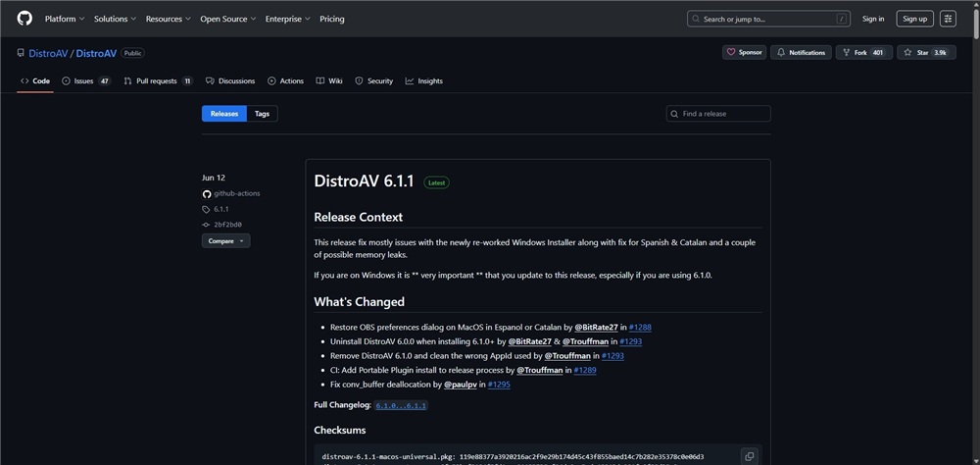Screen dimensions: 980x465
Task: Select the Releases toggle button
Action: (224, 114)
